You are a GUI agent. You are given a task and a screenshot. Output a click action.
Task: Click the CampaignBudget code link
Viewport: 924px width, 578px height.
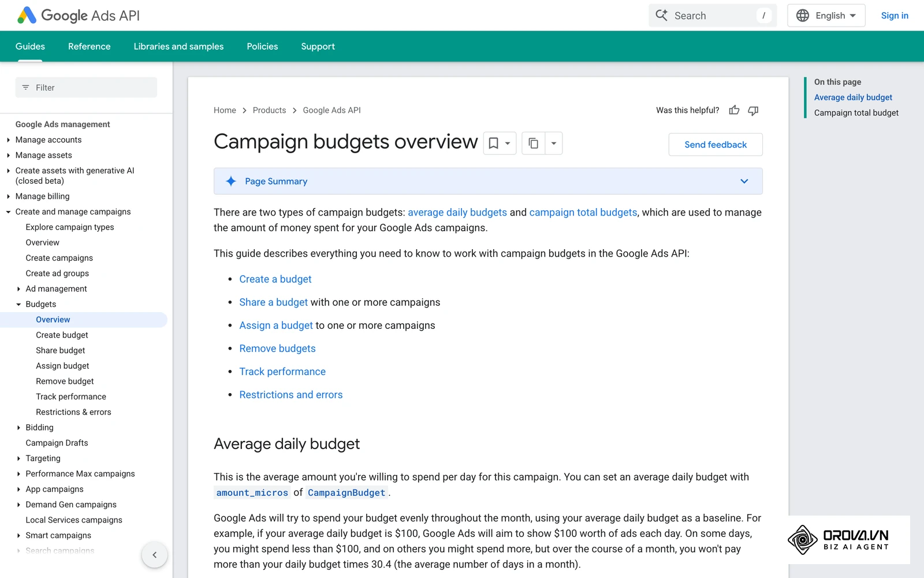(x=346, y=492)
